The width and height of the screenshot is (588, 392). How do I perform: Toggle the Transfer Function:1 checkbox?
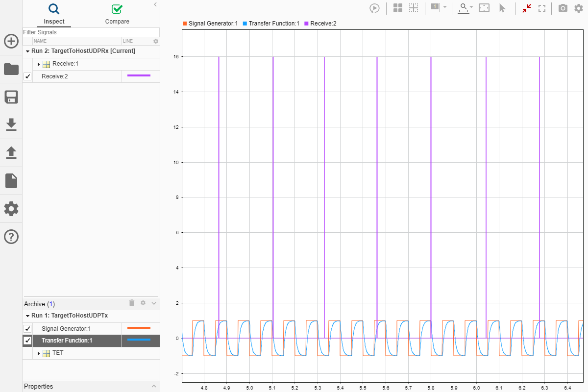(x=27, y=341)
